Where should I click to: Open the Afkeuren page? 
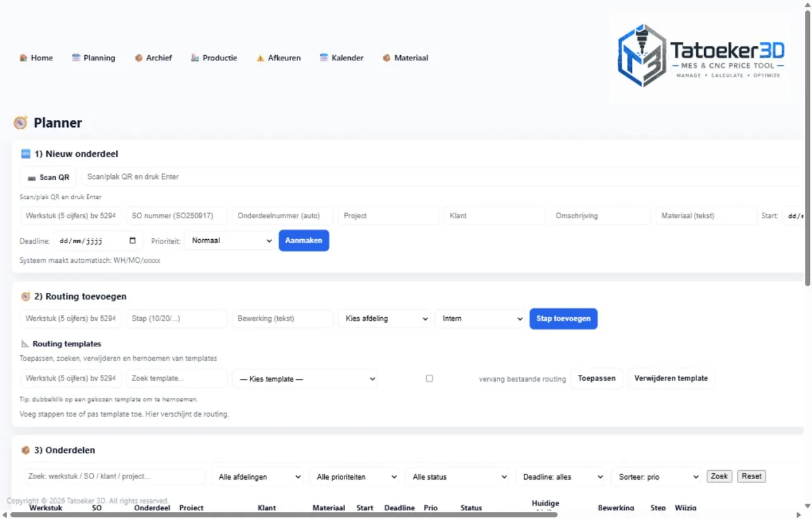(278, 58)
